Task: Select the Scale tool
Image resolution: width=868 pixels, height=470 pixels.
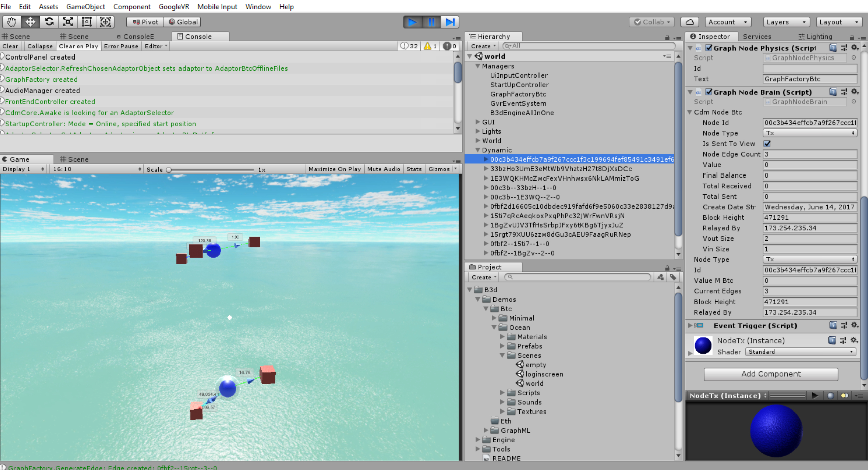Action: coord(68,22)
